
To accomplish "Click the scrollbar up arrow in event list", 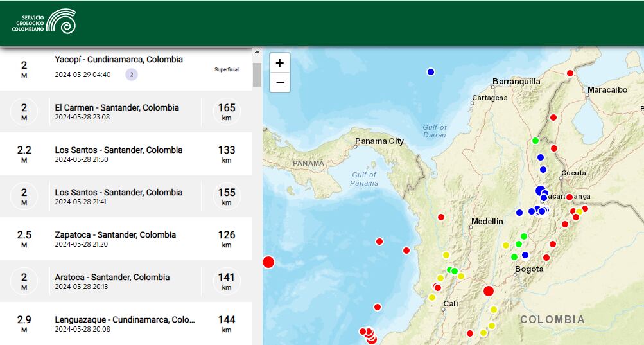I will [257, 51].
